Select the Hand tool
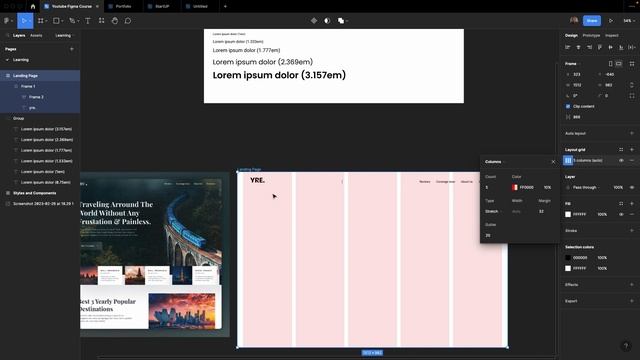640x360 pixels. tap(115, 20)
